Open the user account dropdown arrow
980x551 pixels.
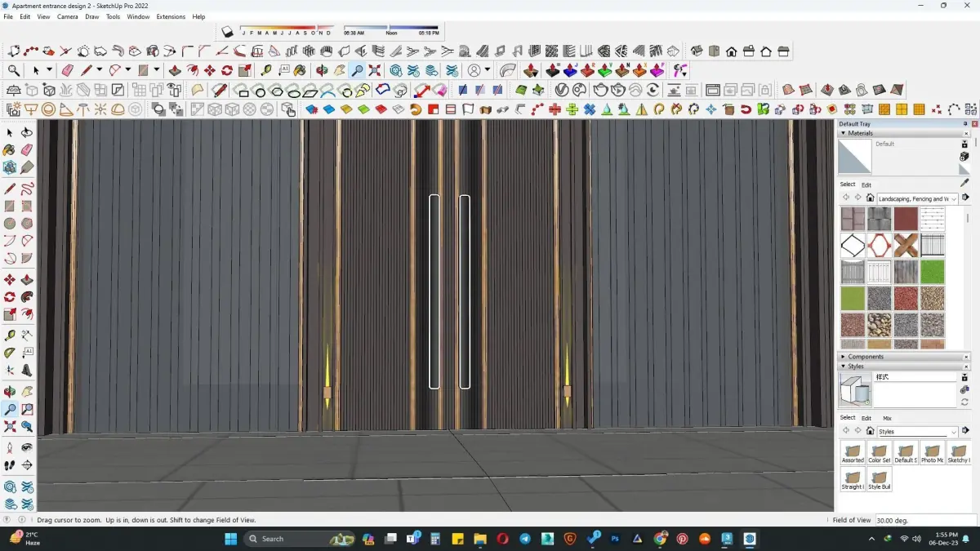click(x=488, y=71)
